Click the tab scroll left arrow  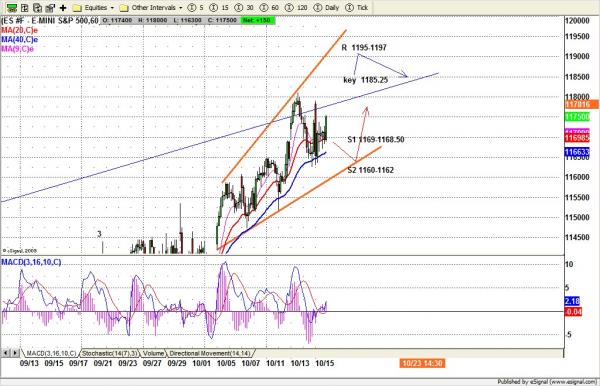6,353
